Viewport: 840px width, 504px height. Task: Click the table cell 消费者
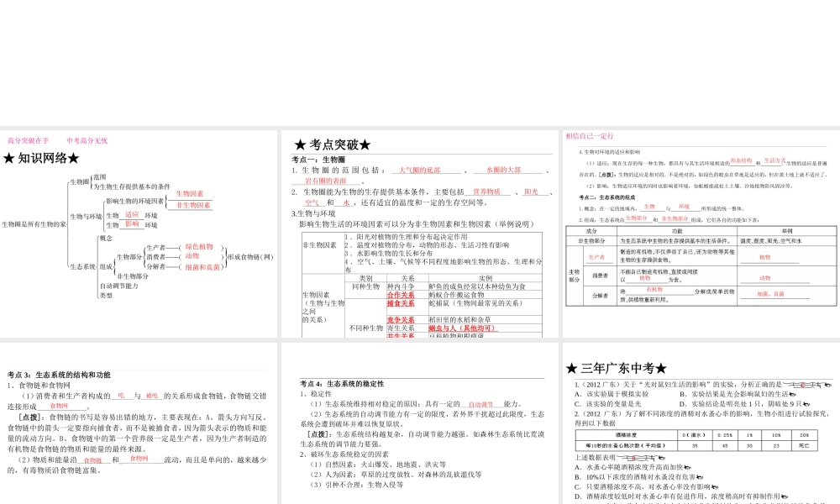tap(600, 276)
